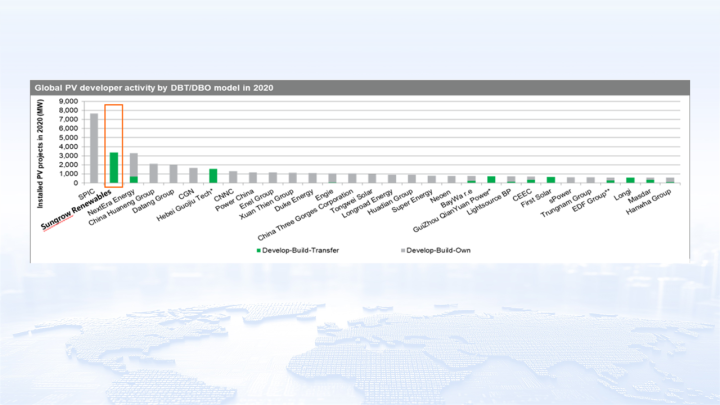Click the "Develop-Build-Transfer" legend text

[301, 250]
